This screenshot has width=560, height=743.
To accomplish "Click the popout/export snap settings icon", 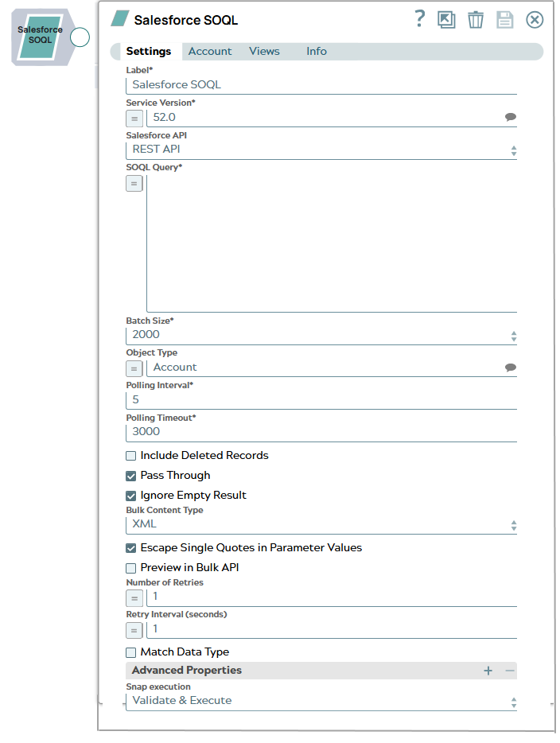I will pyautogui.click(x=446, y=19).
